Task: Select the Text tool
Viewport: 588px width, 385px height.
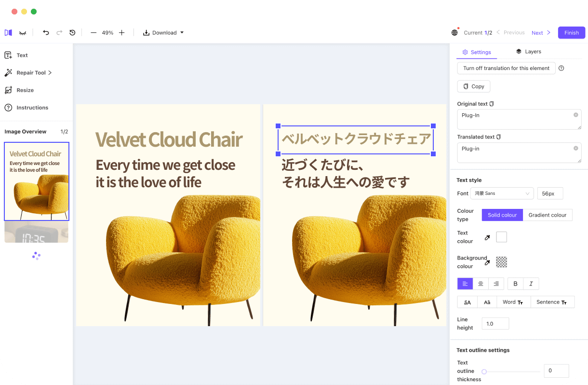Action: (16, 55)
